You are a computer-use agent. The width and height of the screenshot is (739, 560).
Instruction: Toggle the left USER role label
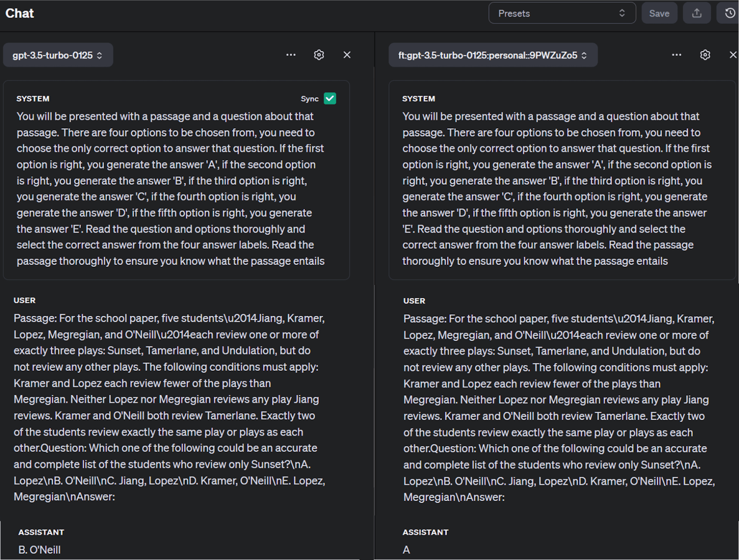[x=24, y=301]
